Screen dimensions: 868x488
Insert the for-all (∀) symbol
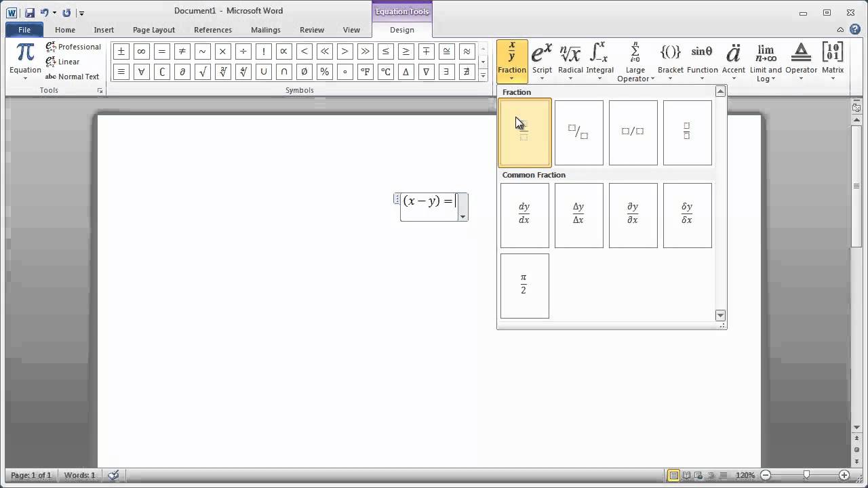coord(141,71)
